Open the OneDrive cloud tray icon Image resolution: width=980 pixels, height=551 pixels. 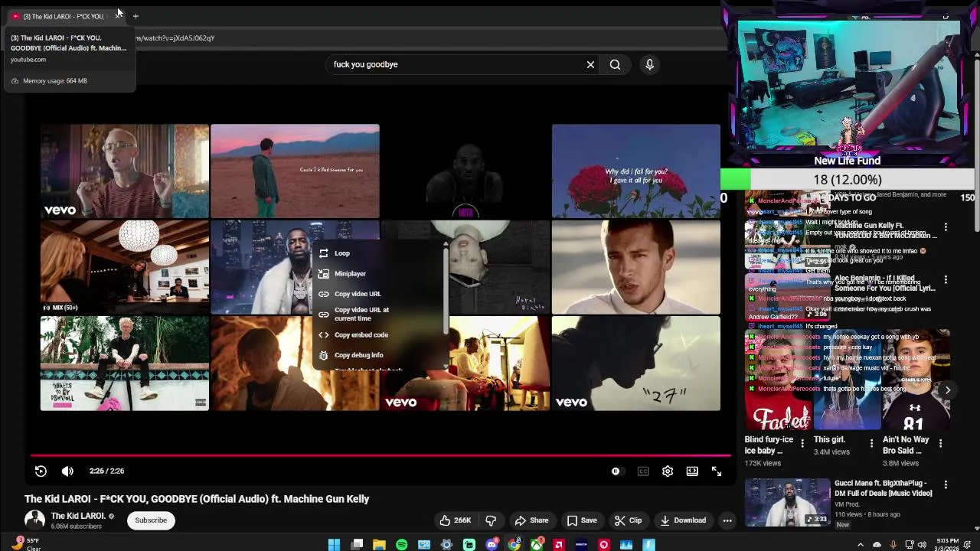[x=877, y=545]
